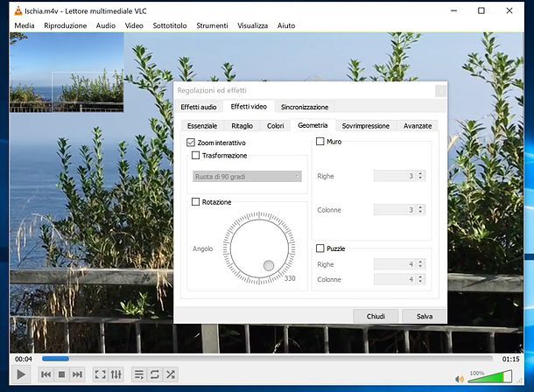Image resolution: width=534 pixels, height=392 pixels.
Task: Click elapsed time 00:04
Action: [x=24, y=359]
